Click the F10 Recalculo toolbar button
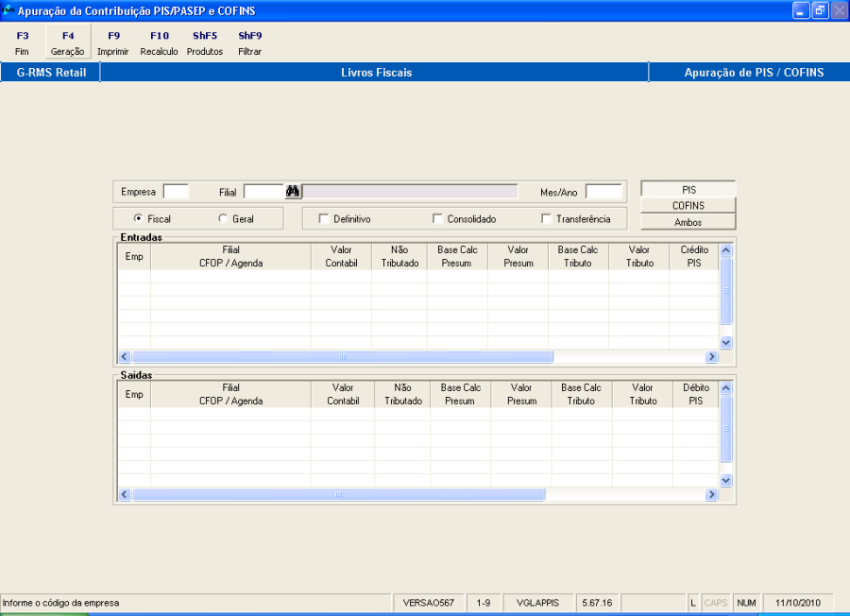The image size is (850, 616). [159, 43]
